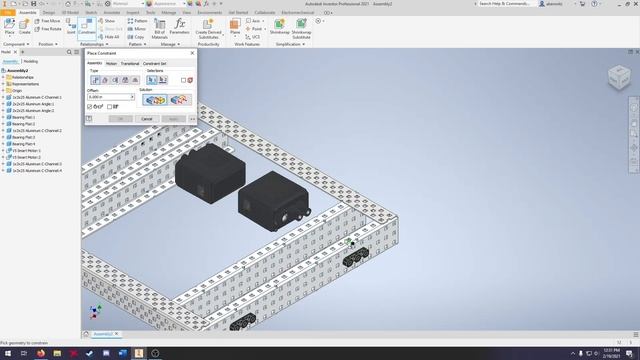Image resolution: width=640 pixels, height=360 pixels.
Task: Switch browser to Modeling view
Action: point(31,62)
